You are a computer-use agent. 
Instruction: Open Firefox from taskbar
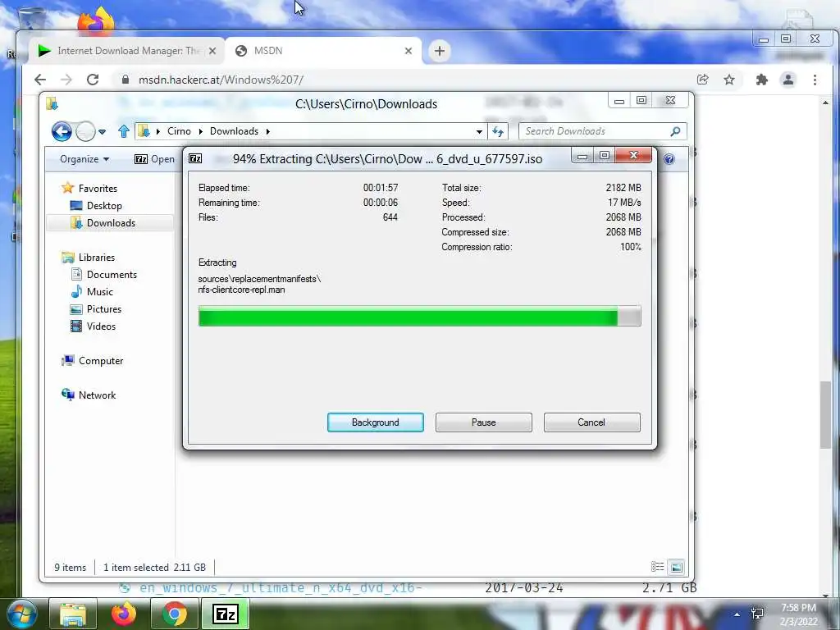[124, 614]
